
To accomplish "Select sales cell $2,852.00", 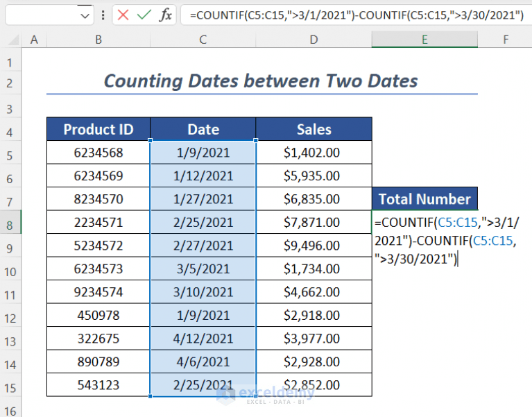I will pos(314,385).
